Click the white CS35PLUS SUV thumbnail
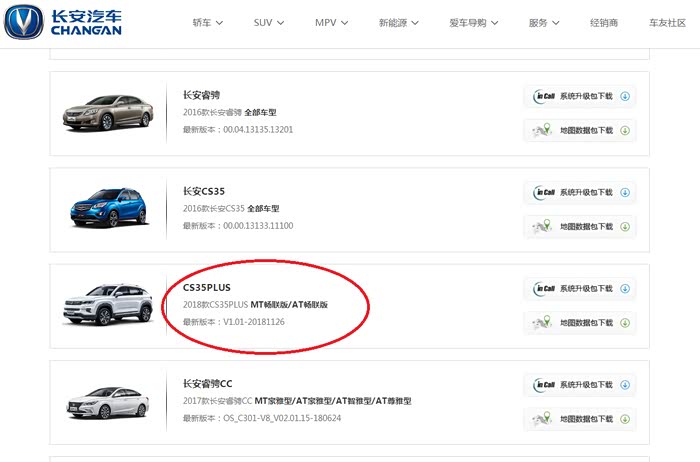Screen dimensions: 700x462 tap(108, 304)
